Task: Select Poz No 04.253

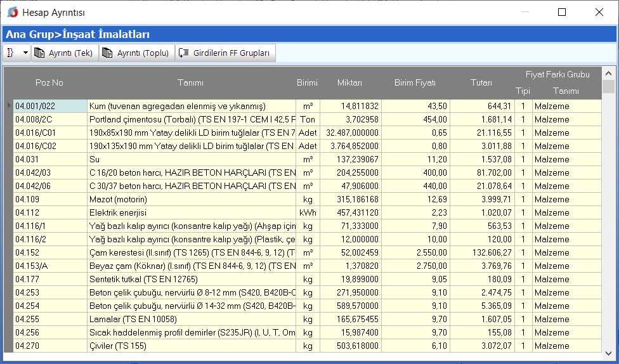Action: (50, 292)
